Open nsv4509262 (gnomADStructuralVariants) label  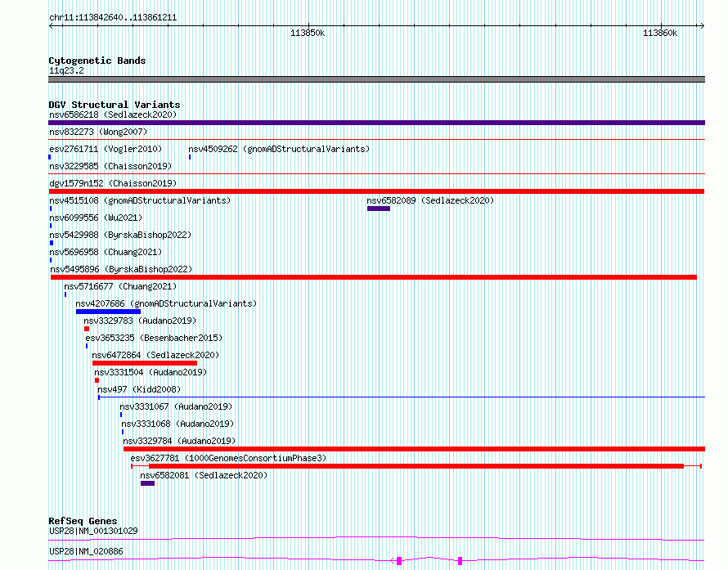(279, 149)
